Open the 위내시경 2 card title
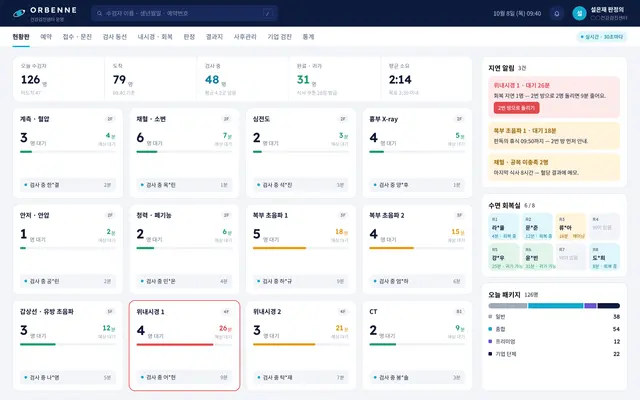Viewport: 640px width, 400px height. pos(267,312)
